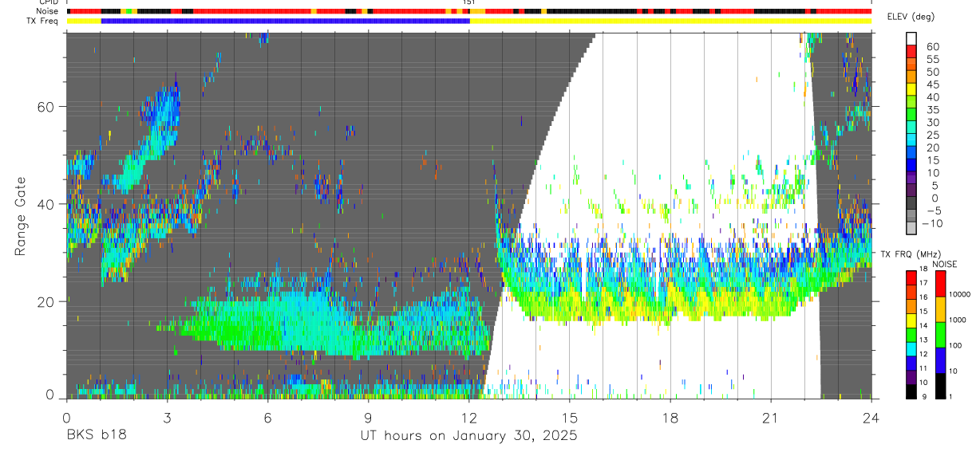This screenshot has width=980, height=452.
Task: Click the x-axis tick label 24
Action: (871, 417)
